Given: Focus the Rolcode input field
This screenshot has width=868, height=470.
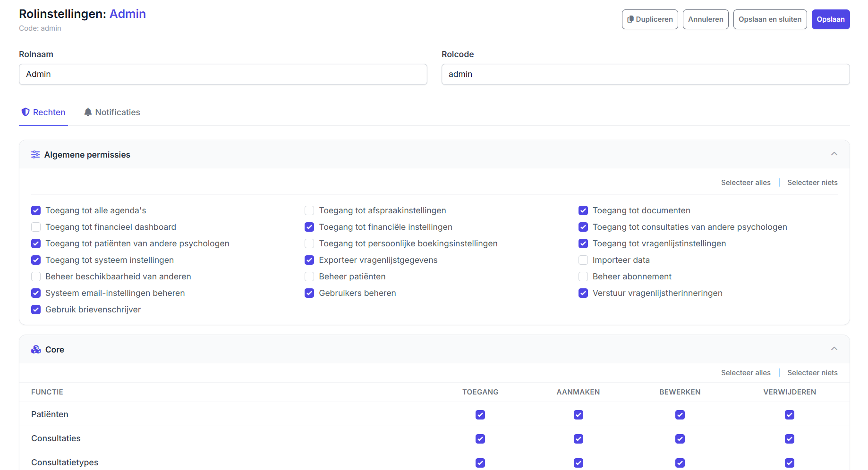Looking at the screenshot, I should click(x=646, y=75).
